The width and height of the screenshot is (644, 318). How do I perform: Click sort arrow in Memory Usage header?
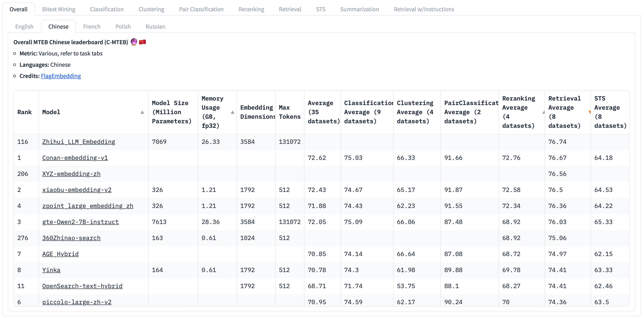(233, 112)
